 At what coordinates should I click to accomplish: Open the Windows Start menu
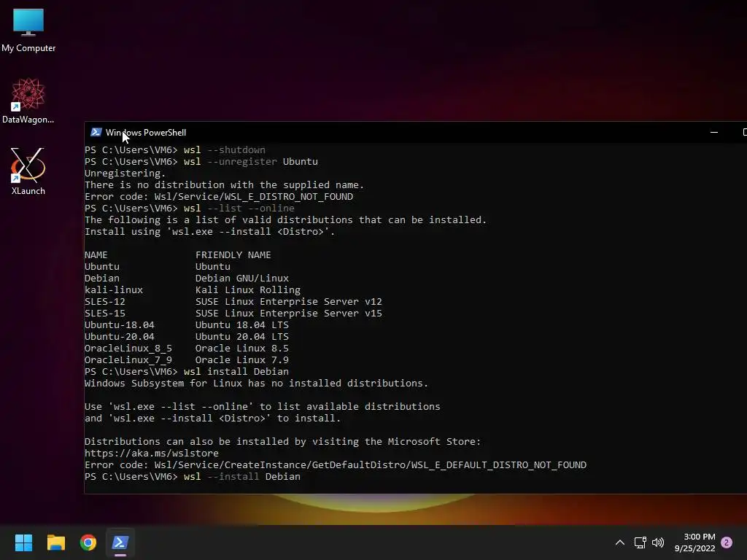coord(23,542)
